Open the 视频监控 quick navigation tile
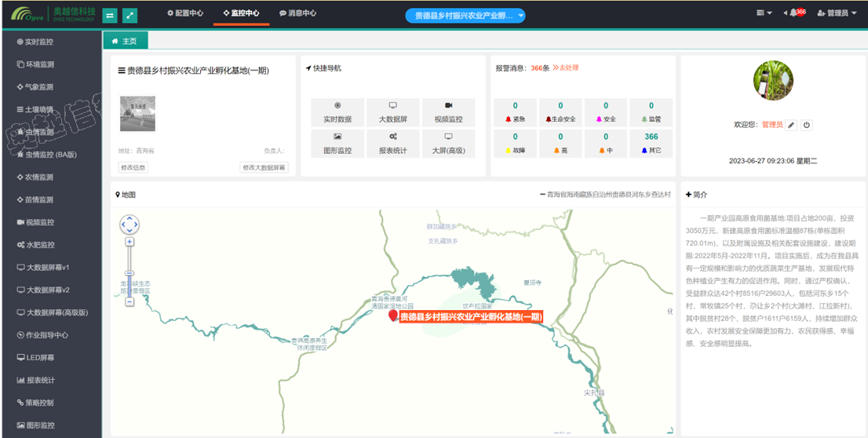The width and height of the screenshot is (868, 438). click(x=448, y=113)
